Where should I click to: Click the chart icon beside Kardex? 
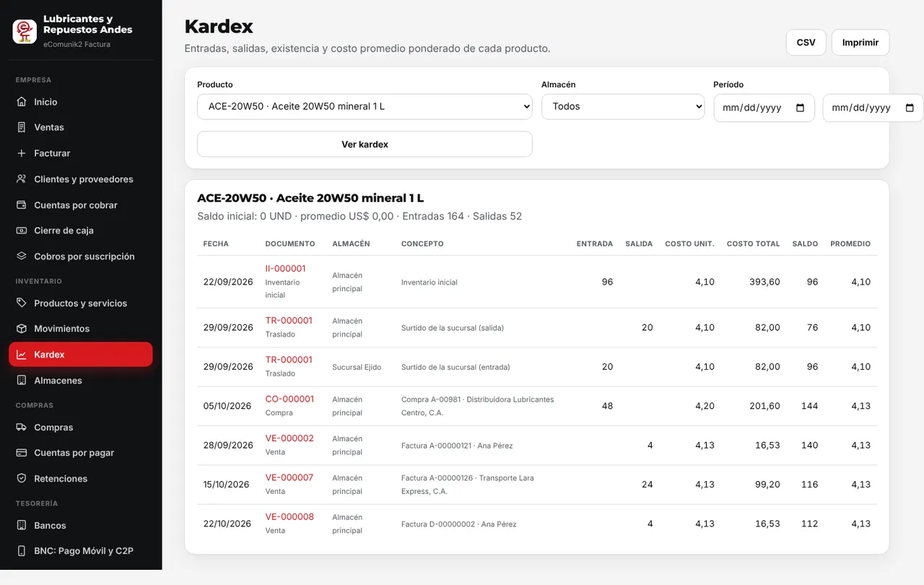click(22, 355)
